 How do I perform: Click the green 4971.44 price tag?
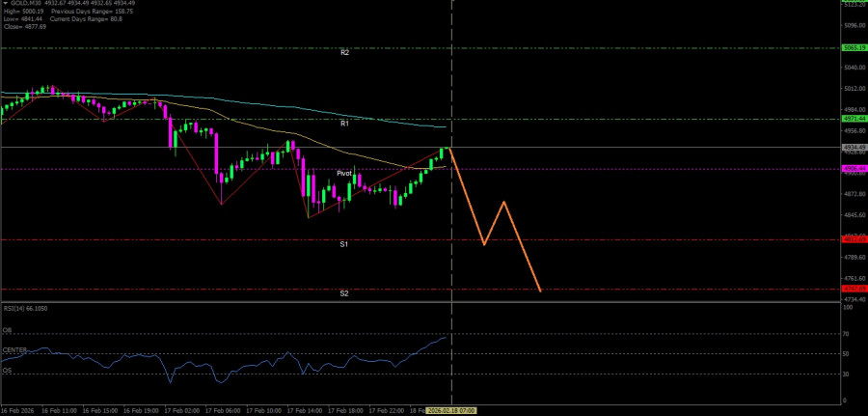pos(854,119)
